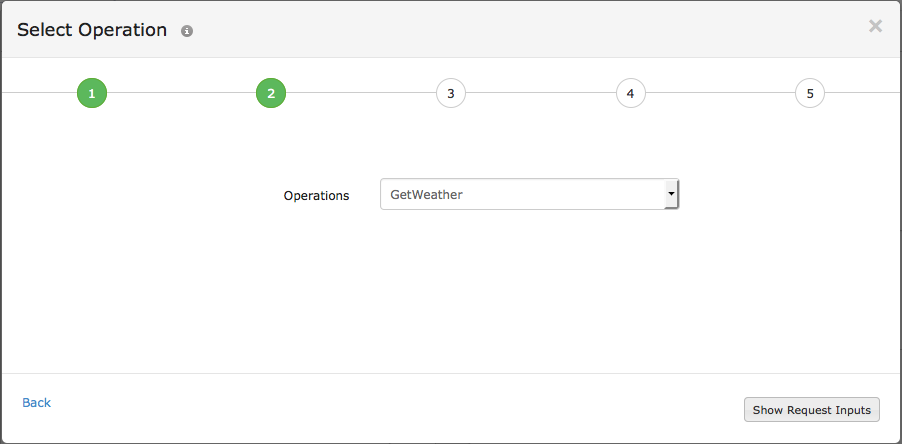Click the info icon beside Select Operation

click(187, 31)
